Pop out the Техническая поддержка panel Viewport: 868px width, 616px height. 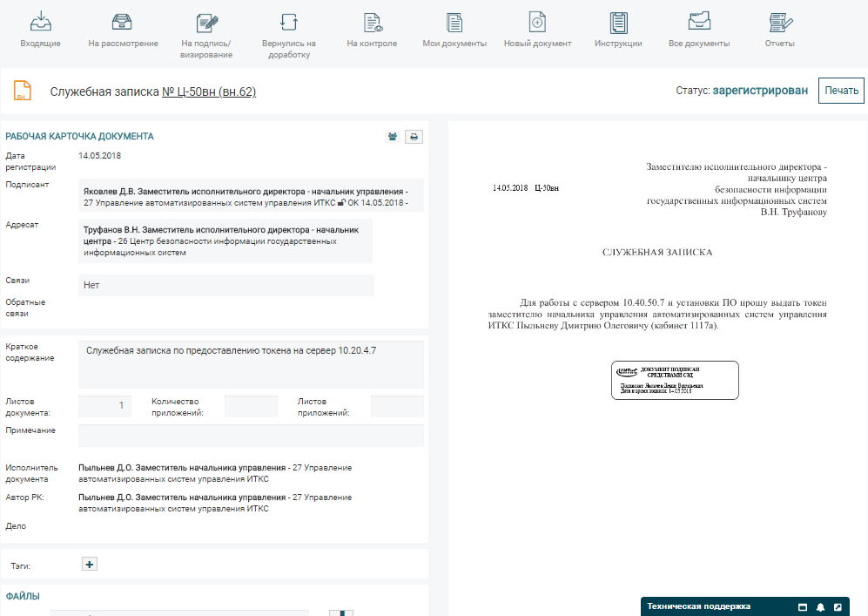tap(838, 606)
